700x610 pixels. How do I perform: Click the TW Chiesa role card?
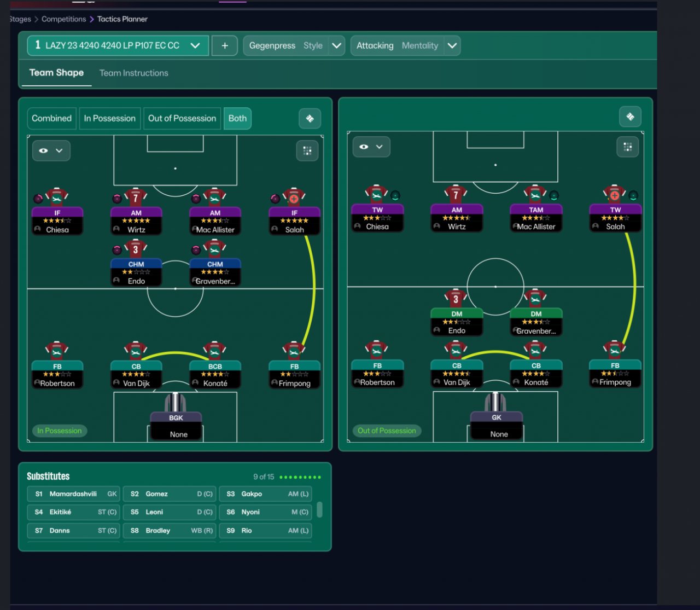pyautogui.click(x=377, y=218)
